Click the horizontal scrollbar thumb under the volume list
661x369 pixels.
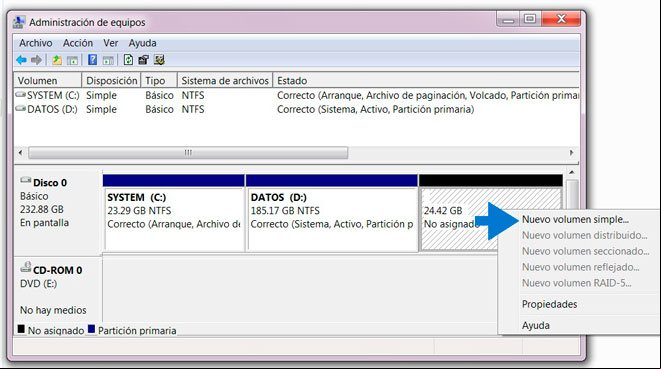(x=188, y=153)
